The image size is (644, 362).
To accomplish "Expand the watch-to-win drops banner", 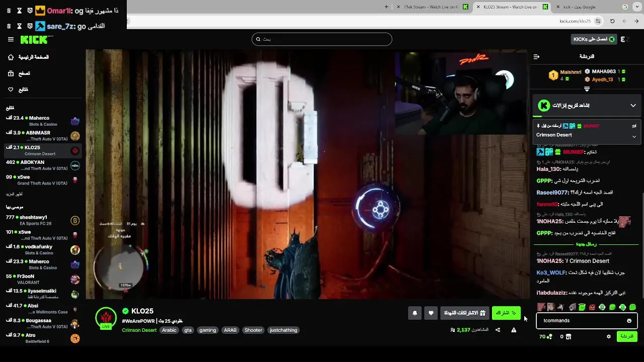I will (x=633, y=106).
